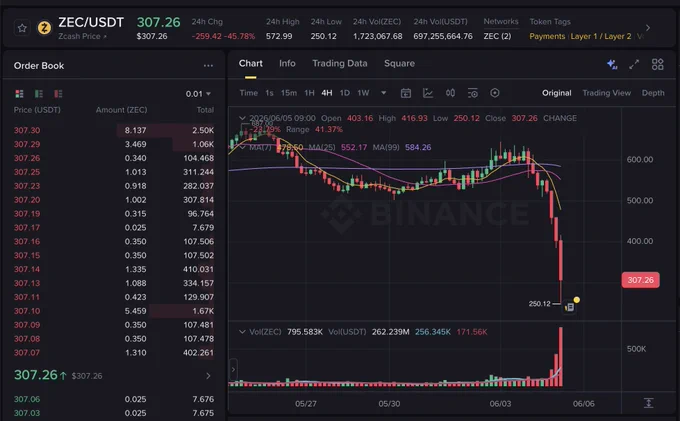
Task: Click sell order at price 307.10
Action: (x=114, y=311)
